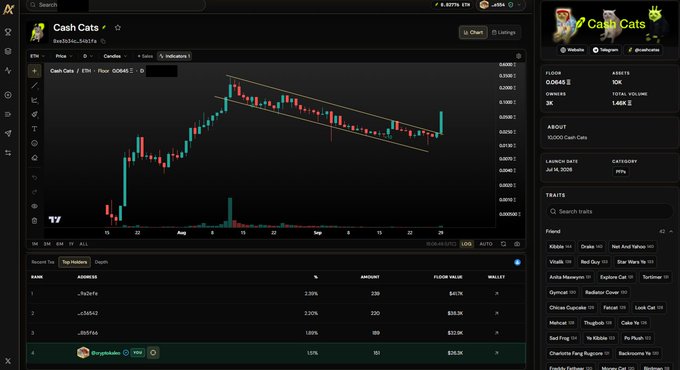Switch to the Listings tab
The image size is (680, 370).
(503, 32)
